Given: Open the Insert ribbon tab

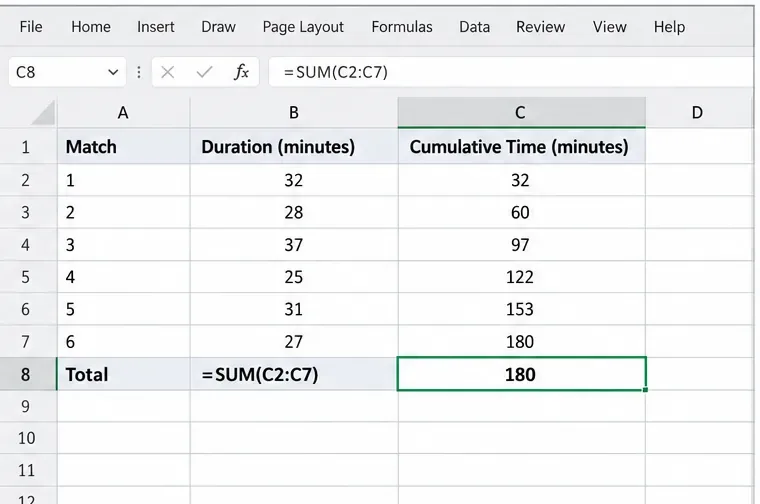Looking at the screenshot, I should 156,27.
